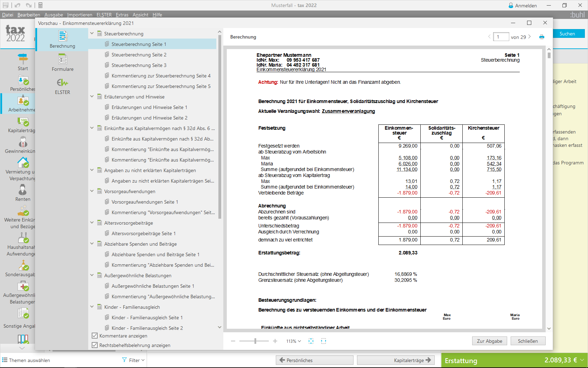Toggle Kommentare anzeigen checkbox
The width and height of the screenshot is (588, 368).
tap(94, 335)
